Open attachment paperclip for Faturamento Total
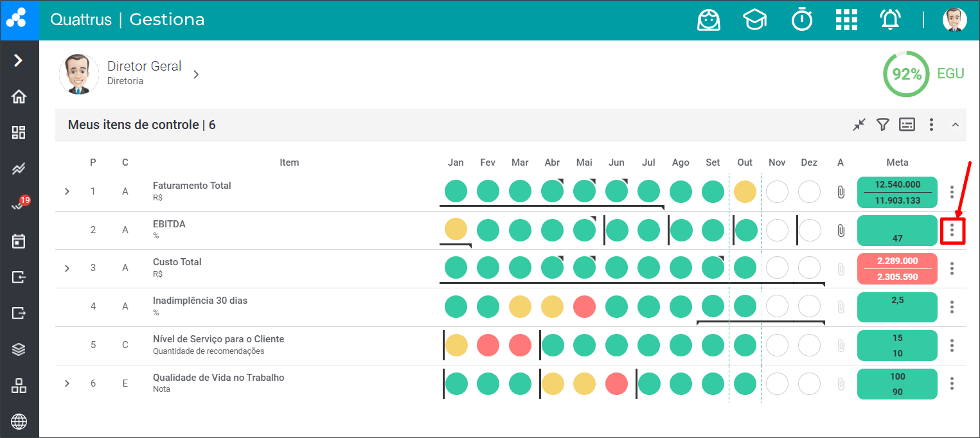 point(841,192)
